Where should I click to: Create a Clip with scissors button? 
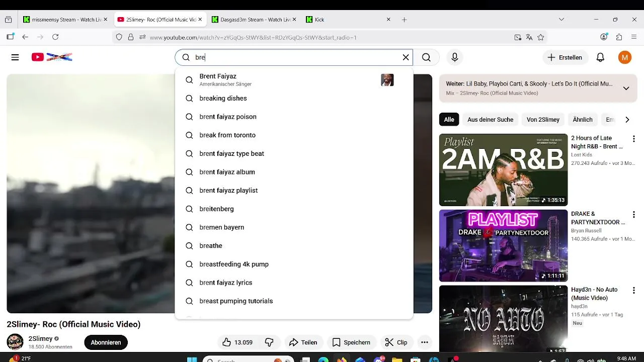tap(396, 342)
